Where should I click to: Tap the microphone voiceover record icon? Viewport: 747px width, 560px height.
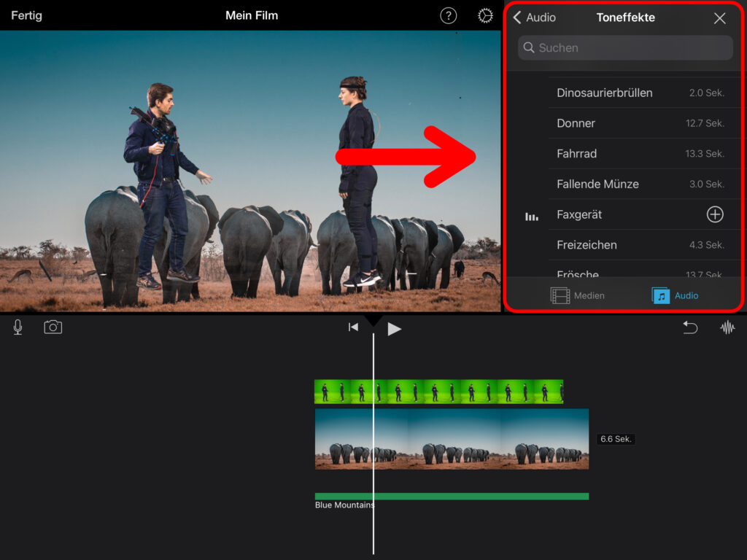[18, 327]
